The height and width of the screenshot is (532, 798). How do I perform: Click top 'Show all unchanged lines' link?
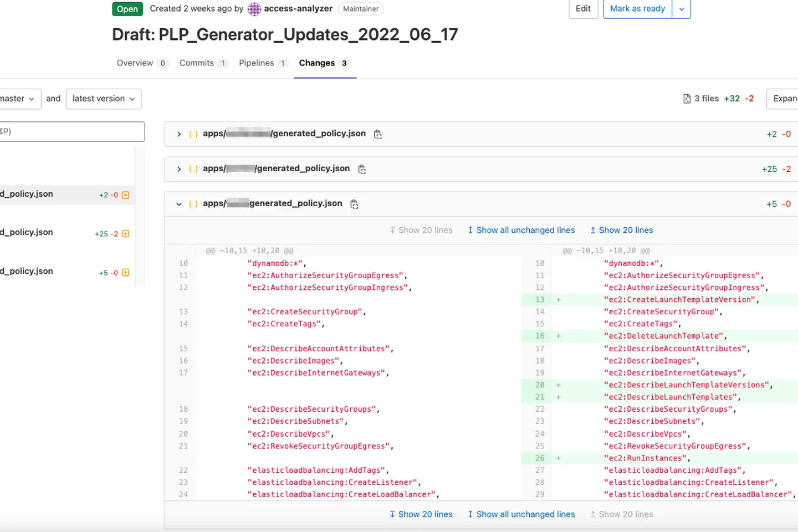[x=521, y=230]
